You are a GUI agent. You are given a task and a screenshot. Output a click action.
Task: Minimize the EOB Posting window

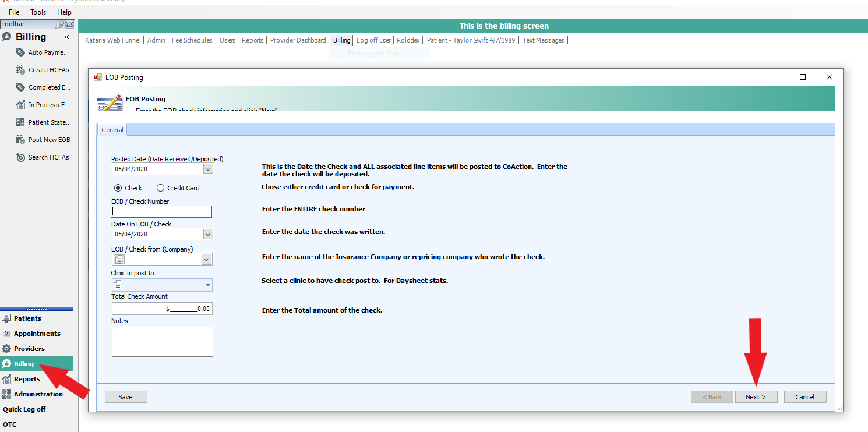[x=777, y=77]
